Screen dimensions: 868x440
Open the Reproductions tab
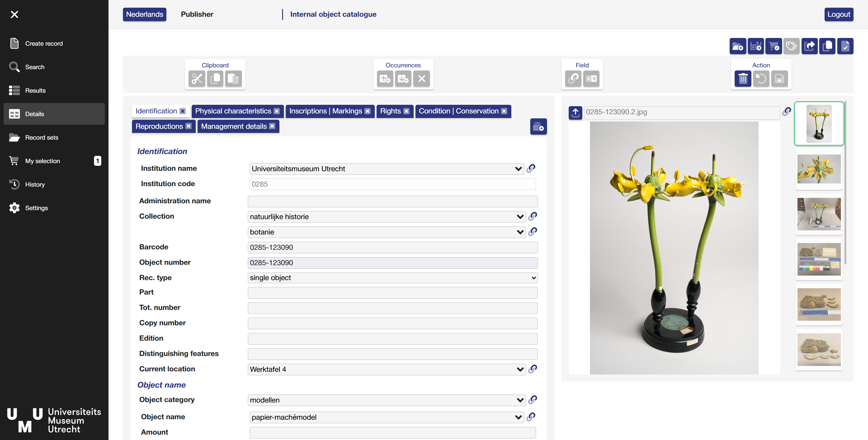[159, 126]
